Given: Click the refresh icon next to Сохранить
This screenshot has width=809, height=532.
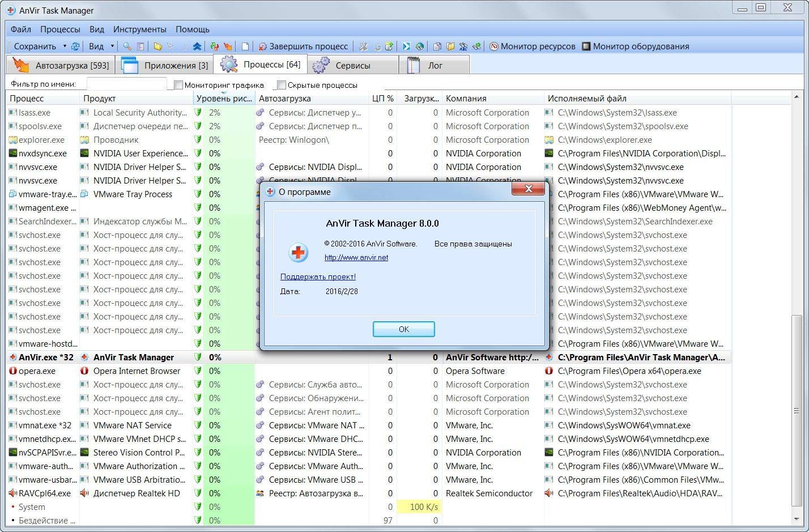Looking at the screenshot, I should [75, 46].
